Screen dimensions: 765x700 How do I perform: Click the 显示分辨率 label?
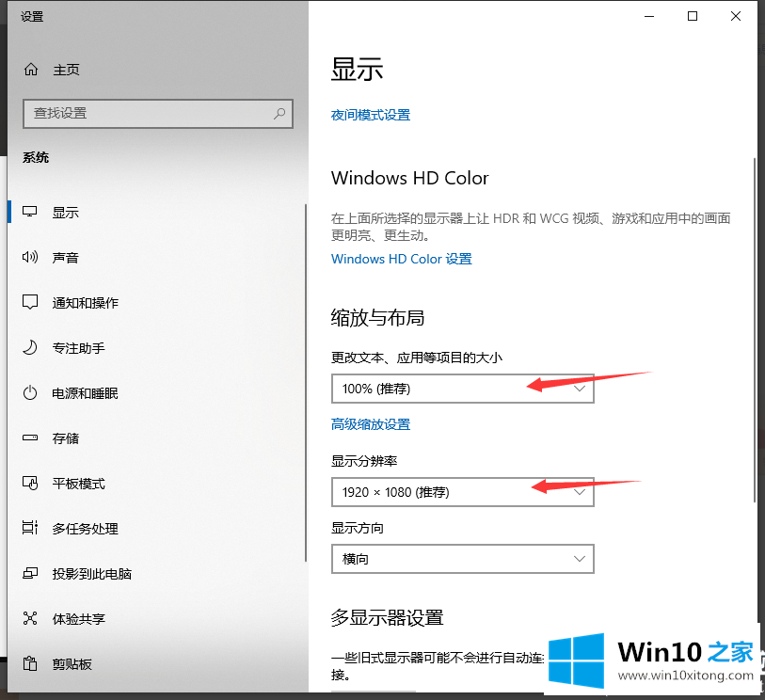[364, 461]
